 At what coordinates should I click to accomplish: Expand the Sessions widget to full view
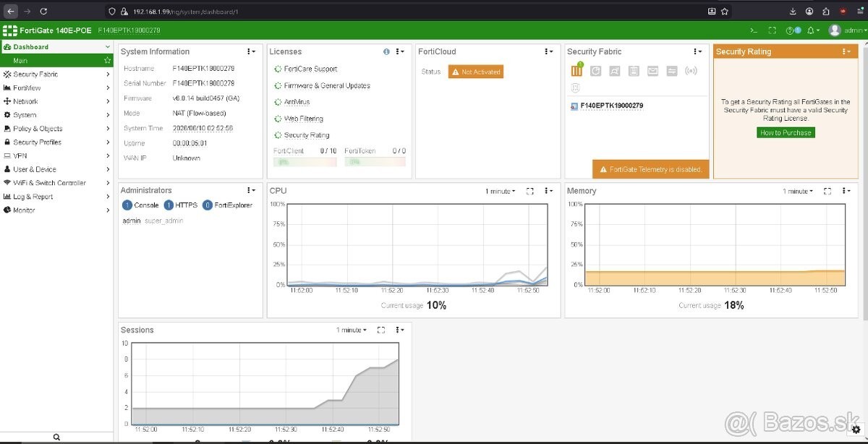pyautogui.click(x=380, y=330)
